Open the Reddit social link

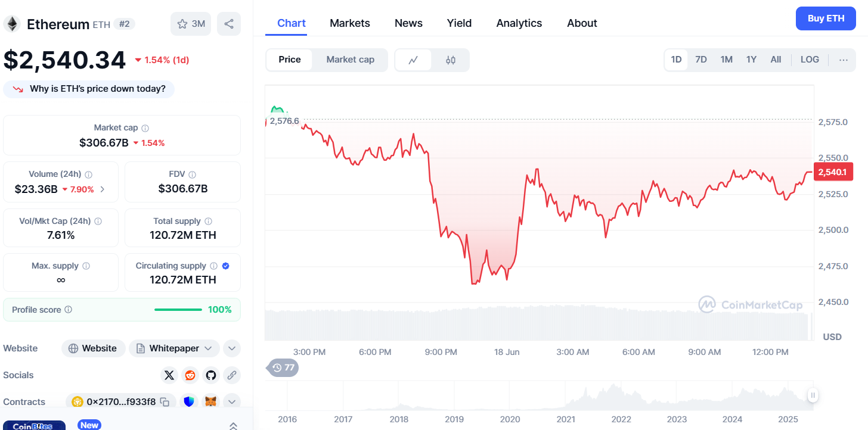190,375
